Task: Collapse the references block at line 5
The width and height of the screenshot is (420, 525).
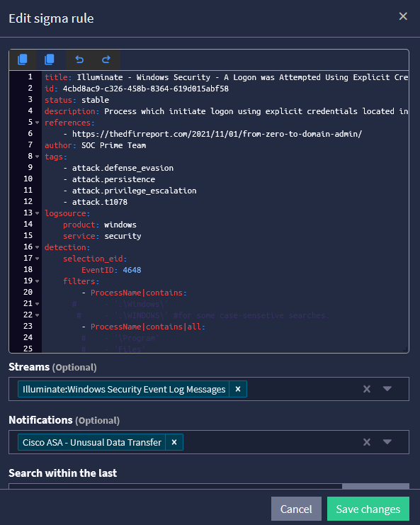Action: (37, 123)
